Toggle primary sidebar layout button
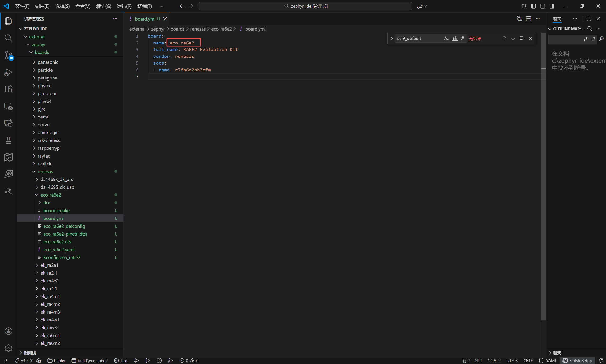Viewport: 606px width, 364px height. pyautogui.click(x=533, y=6)
